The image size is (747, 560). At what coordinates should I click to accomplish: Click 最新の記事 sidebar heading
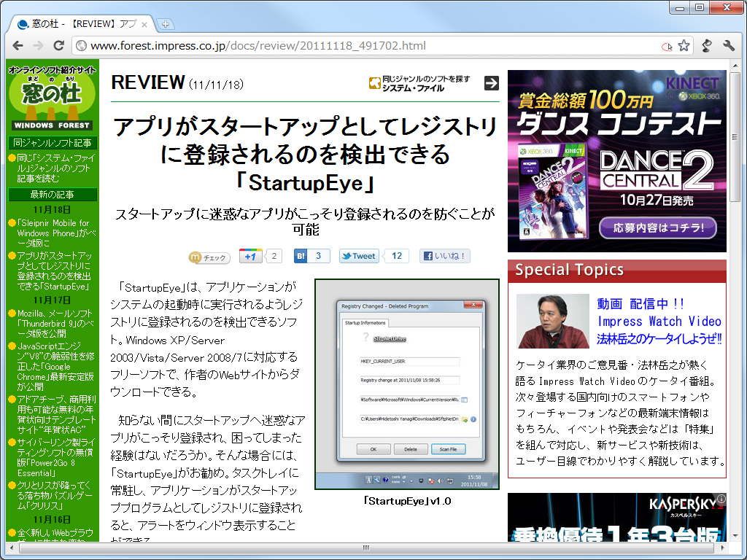tap(53, 194)
